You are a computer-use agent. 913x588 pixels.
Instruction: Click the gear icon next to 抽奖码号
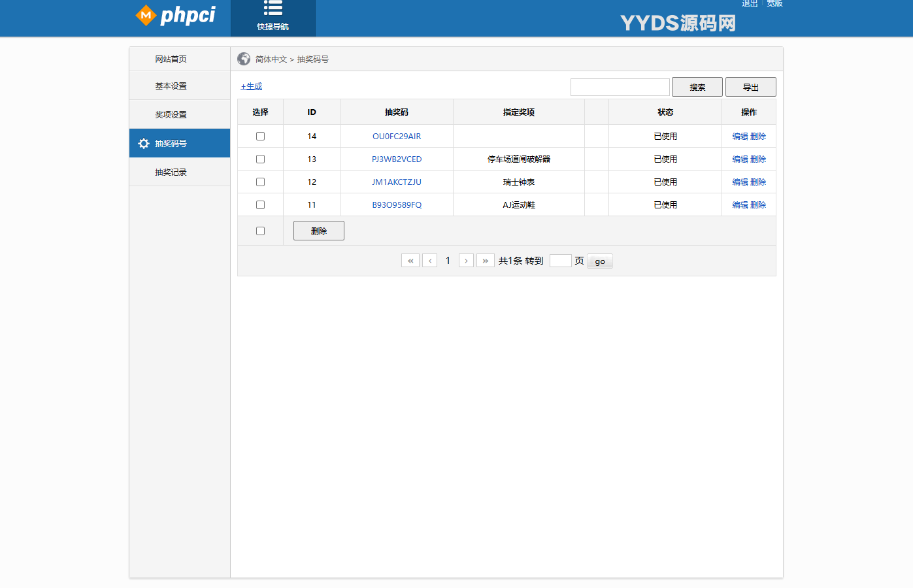[144, 143]
